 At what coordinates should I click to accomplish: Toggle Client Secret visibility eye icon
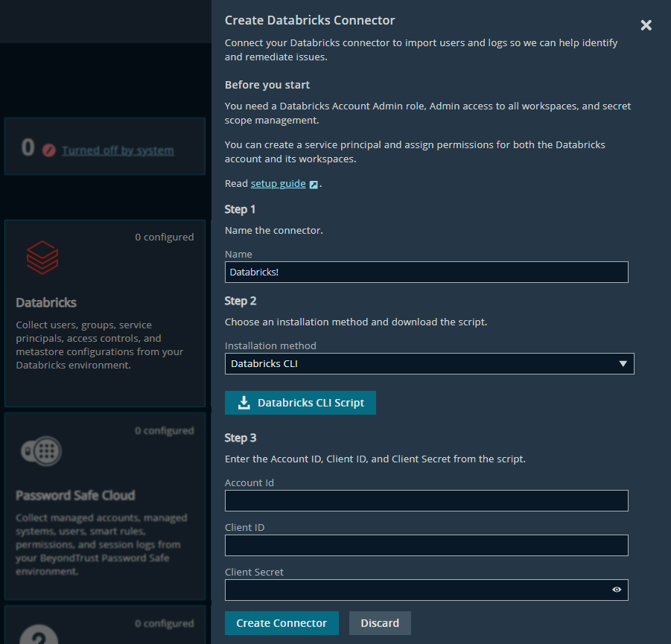coord(616,590)
